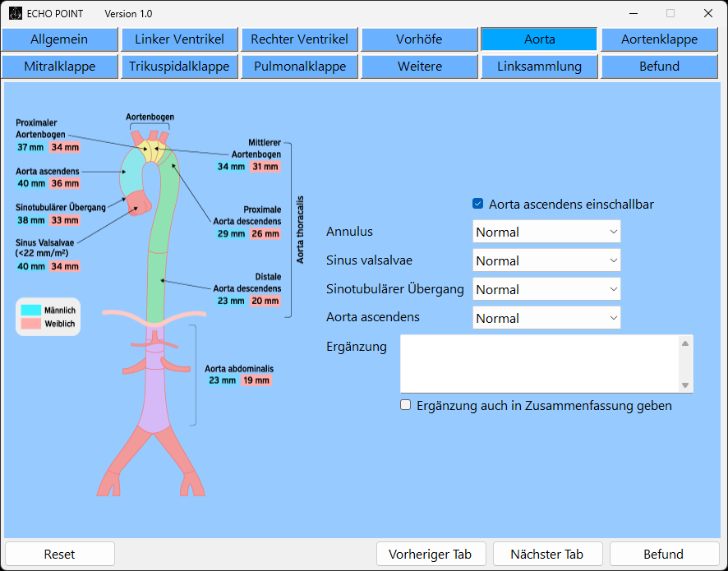Uncheck Aorta ascendens einschallbar checkbox
This screenshot has width=728, height=571.
click(x=478, y=204)
